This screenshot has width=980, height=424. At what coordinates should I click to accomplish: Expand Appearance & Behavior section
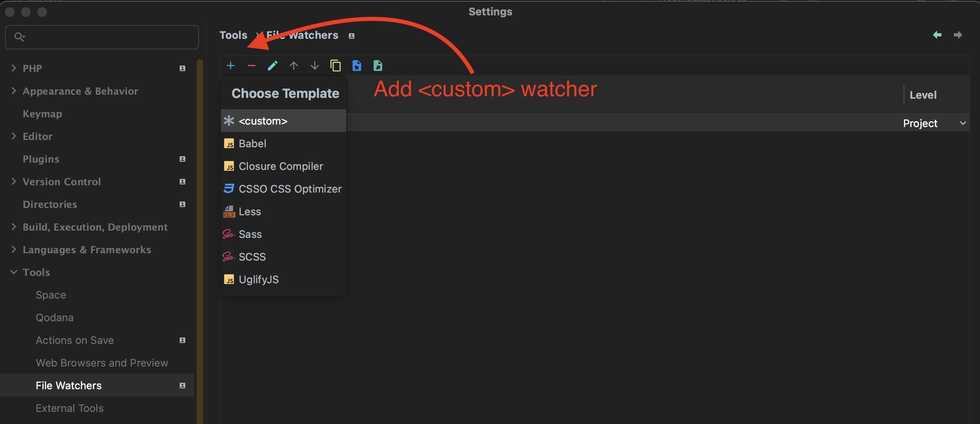14,91
